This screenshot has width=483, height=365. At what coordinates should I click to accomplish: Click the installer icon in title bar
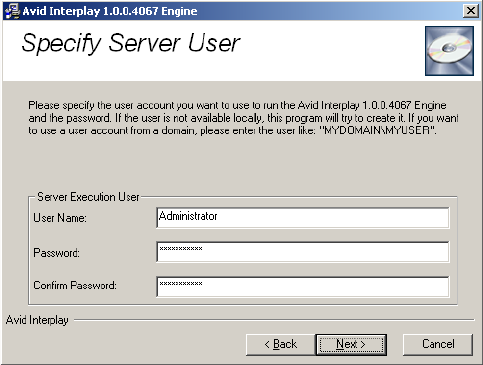(x=12, y=11)
